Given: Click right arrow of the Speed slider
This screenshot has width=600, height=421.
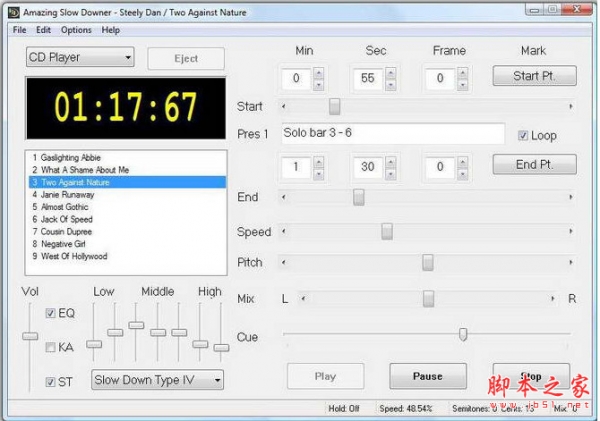Looking at the screenshot, I should coord(571,231).
